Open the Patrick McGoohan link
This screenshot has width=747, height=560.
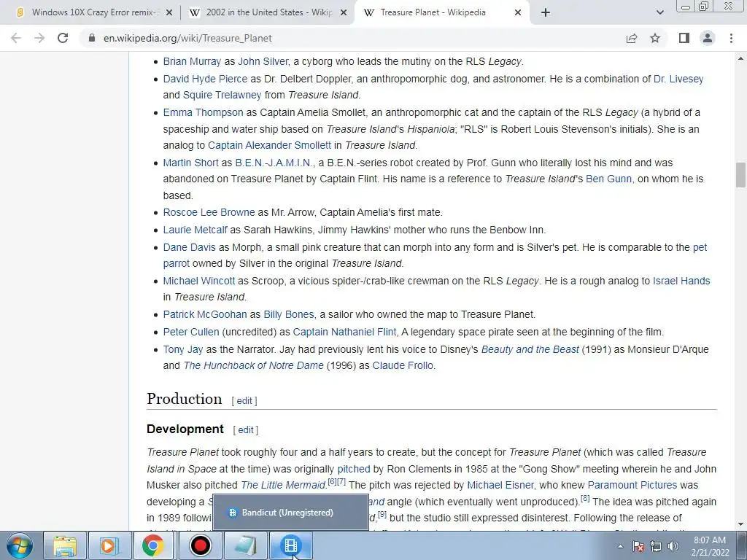point(205,315)
